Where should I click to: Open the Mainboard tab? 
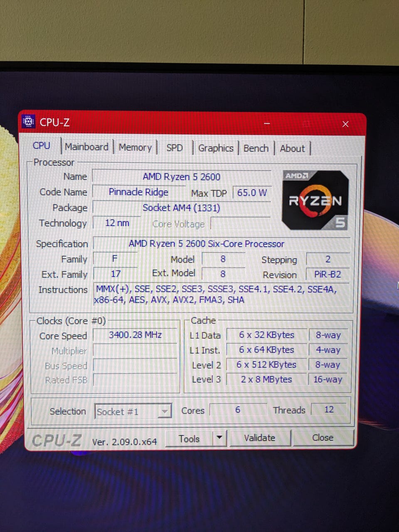pos(86,147)
